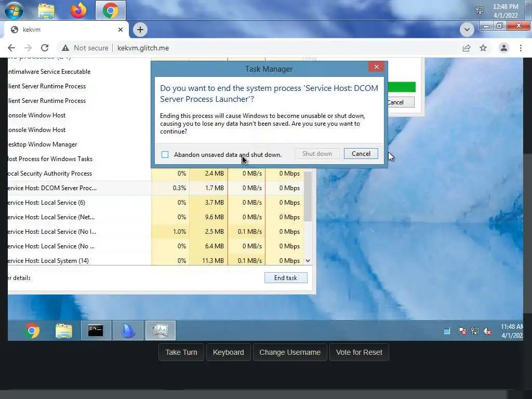The image size is (532, 399).
Task: Click the process list scrollbar thumb
Action: pos(308,196)
